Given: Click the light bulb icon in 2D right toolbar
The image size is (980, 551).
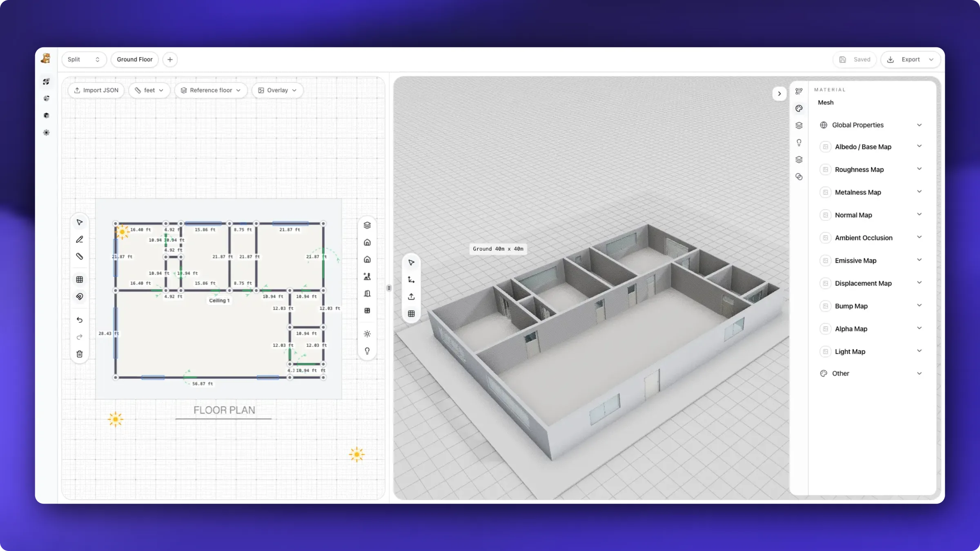Looking at the screenshot, I should pos(367,351).
